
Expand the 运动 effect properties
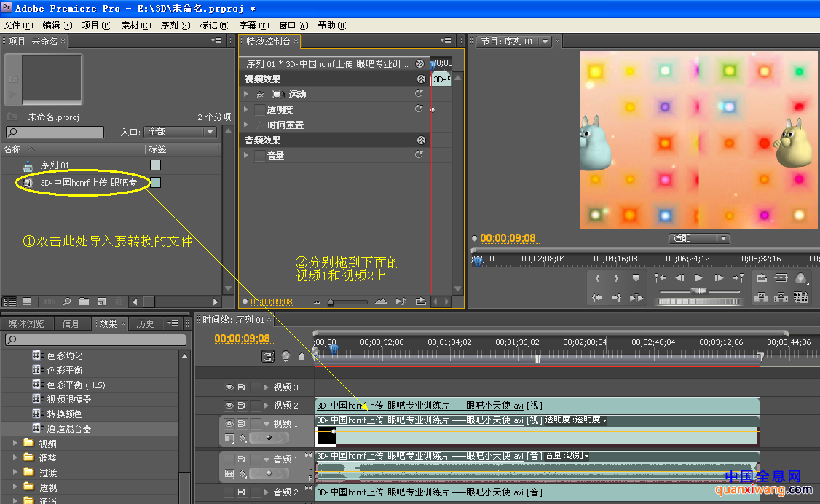(246, 94)
